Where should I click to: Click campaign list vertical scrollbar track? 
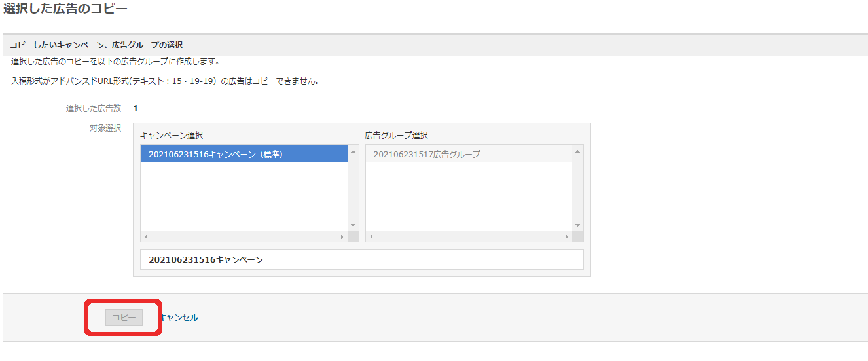point(353,188)
